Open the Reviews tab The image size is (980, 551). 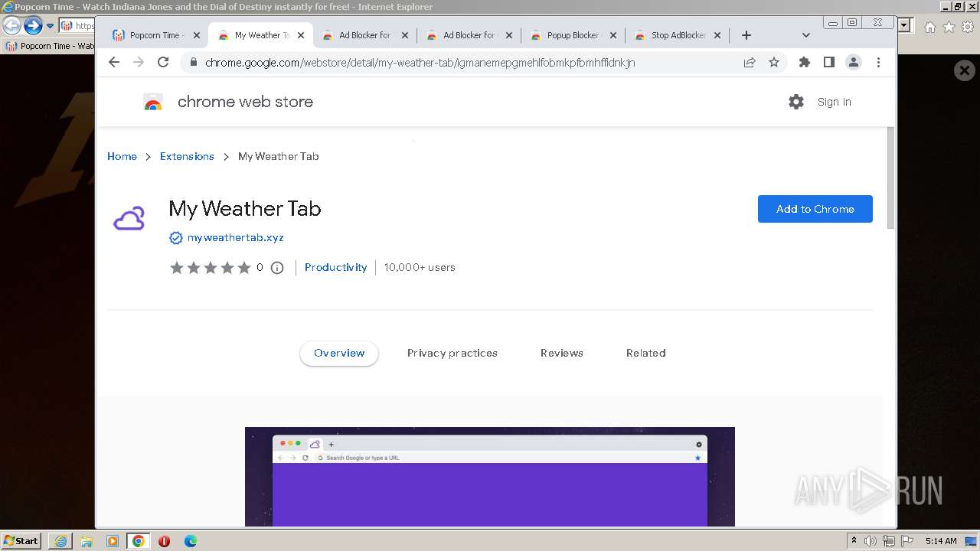pyautogui.click(x=562, y=353)
